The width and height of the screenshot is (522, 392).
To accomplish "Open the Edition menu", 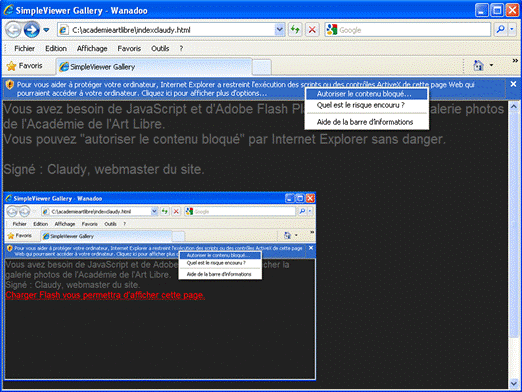I will pyautogui.click(x=56, y=49).
